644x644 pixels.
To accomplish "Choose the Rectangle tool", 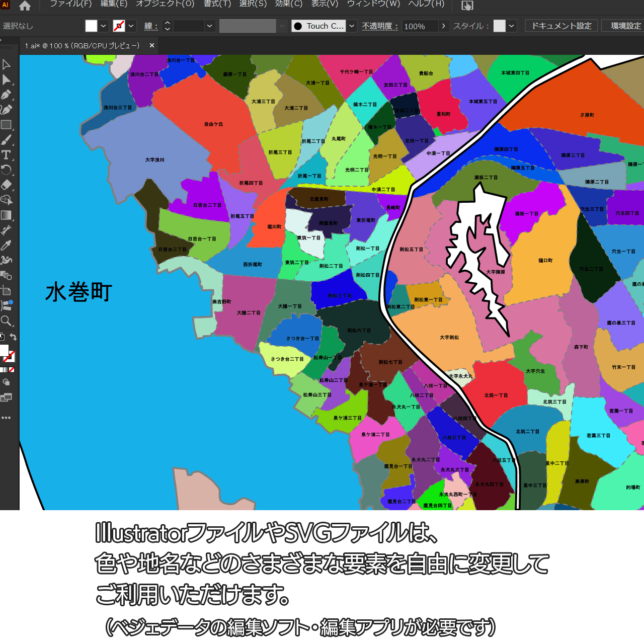I will pyautogui.click(x=7, y=125).
